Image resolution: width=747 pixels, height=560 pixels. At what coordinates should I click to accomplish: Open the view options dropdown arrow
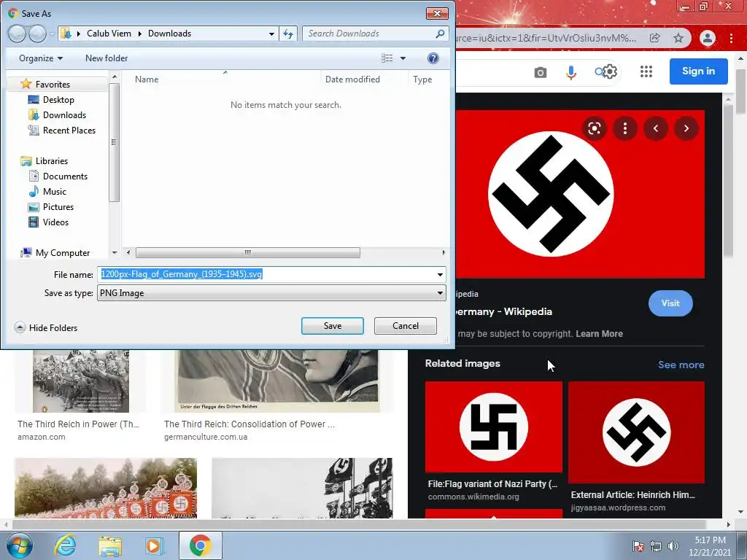403,58
